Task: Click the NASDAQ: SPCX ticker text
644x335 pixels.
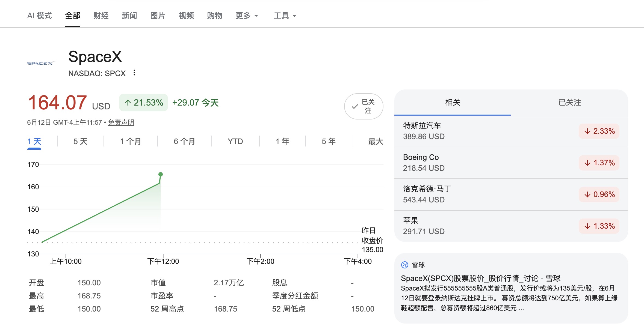Action: click(97, 73)
